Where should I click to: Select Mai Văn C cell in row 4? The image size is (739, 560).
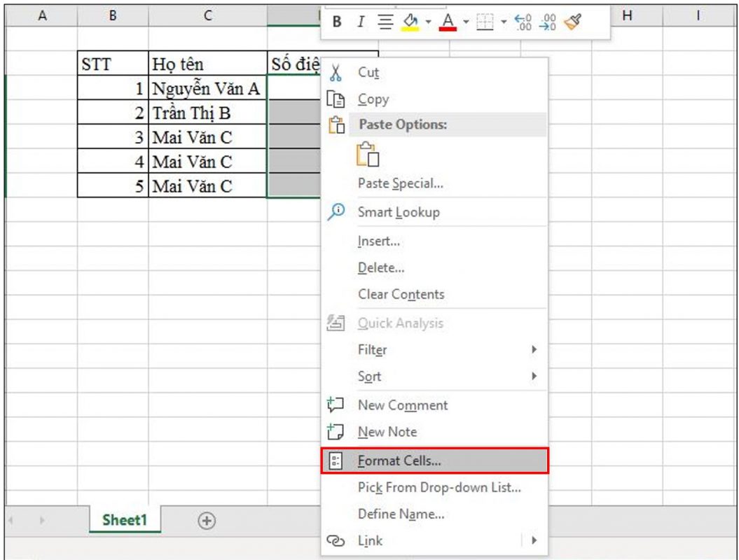[x=207, y=161]
